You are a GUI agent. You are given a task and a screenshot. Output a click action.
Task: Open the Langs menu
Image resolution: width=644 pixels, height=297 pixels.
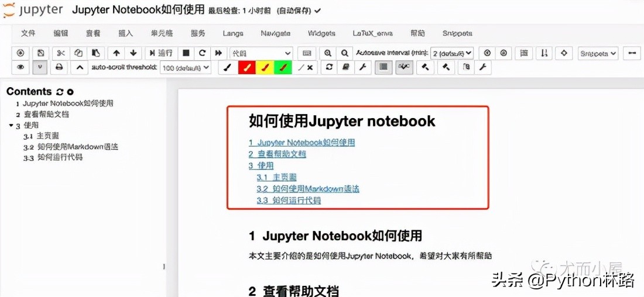[x=233, y=34]
